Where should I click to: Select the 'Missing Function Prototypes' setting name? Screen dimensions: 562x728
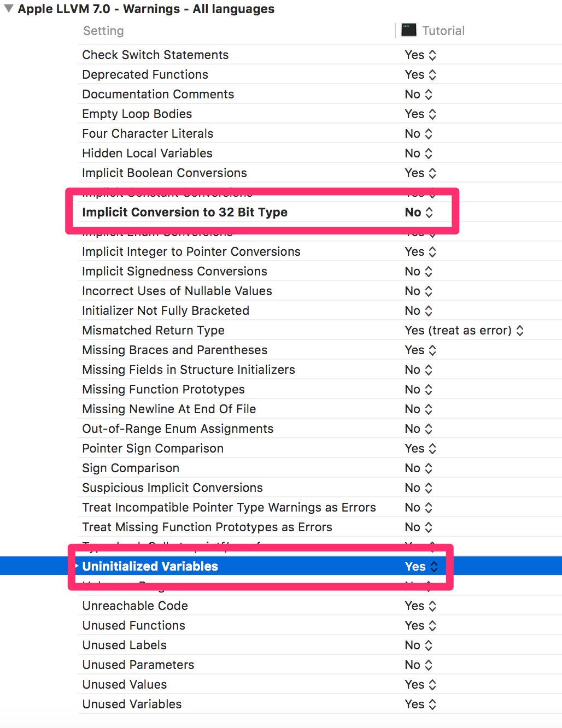click(163, 389)
